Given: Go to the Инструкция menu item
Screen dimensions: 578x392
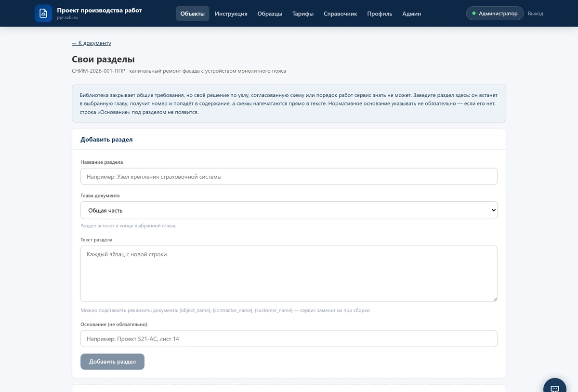Looking at the screenshot, I should pyautogui.click(x=231, y=13).
